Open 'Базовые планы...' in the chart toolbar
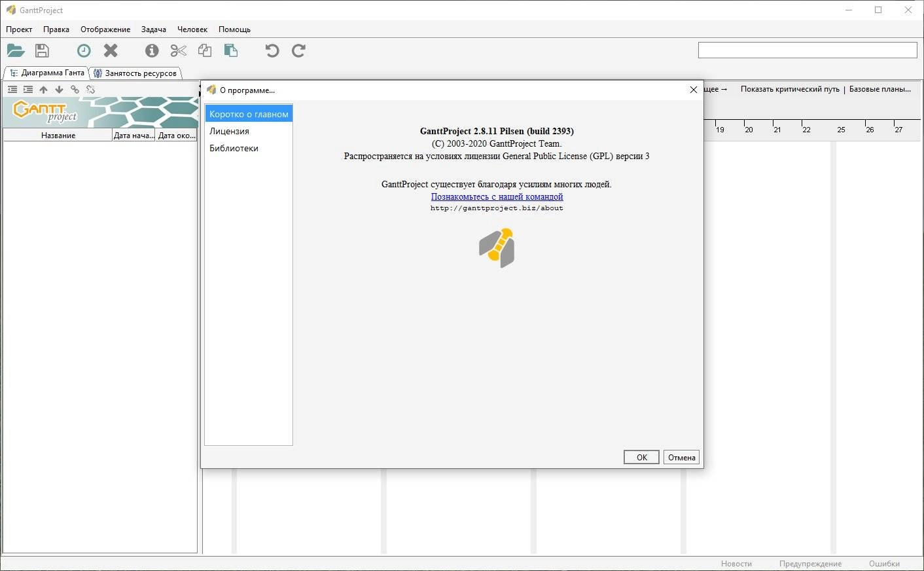This screenshot has height=571, width=924. [x=880, y=89]
